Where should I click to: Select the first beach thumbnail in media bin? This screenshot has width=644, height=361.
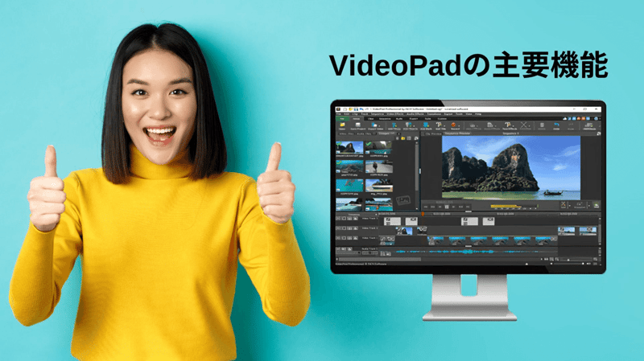(x=349, y=147)
